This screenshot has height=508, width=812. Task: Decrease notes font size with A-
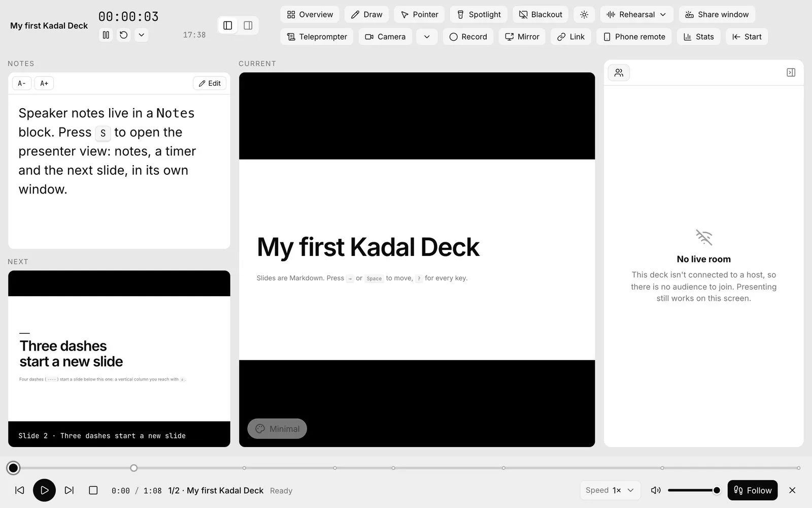(22, 83)
